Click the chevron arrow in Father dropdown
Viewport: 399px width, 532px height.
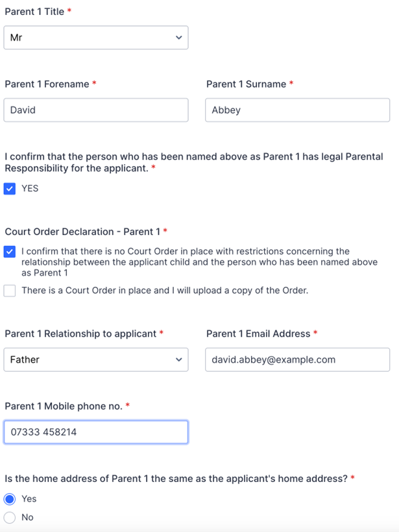(179, 359)
